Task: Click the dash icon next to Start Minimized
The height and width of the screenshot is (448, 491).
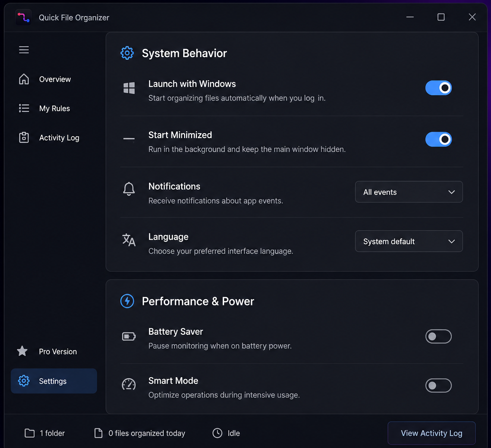Action: click(129, 139)
